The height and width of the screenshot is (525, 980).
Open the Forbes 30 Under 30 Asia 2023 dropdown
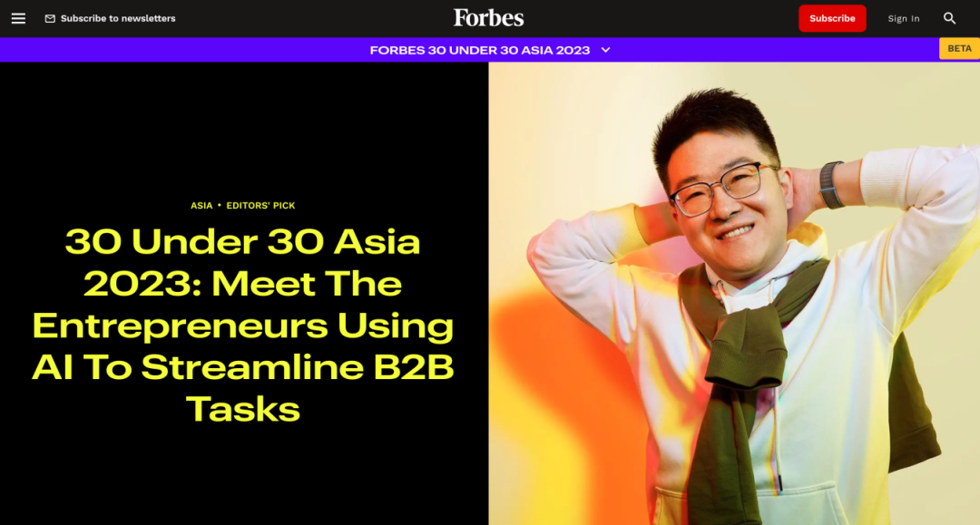pos(480,50)
